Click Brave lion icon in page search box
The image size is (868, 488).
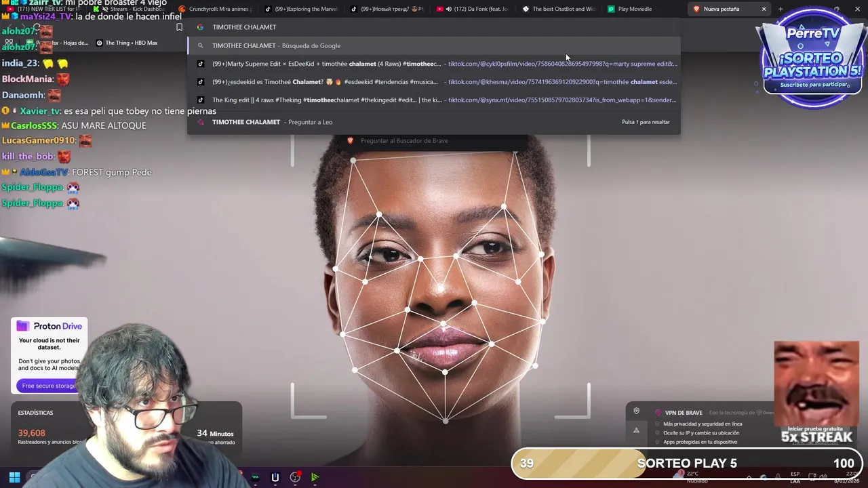pyautogui.click(x=350, y=140)
